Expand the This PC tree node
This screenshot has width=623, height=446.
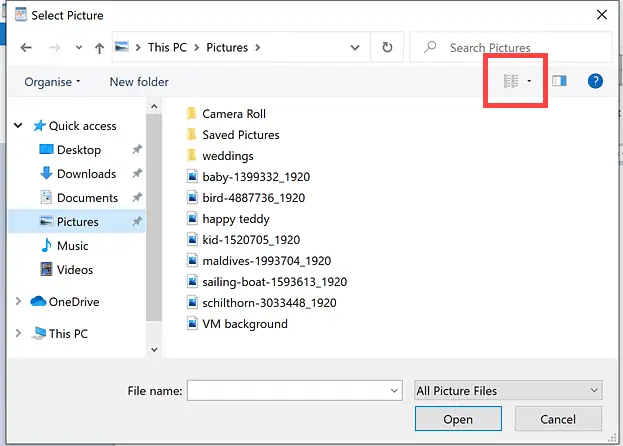[19, 334]
